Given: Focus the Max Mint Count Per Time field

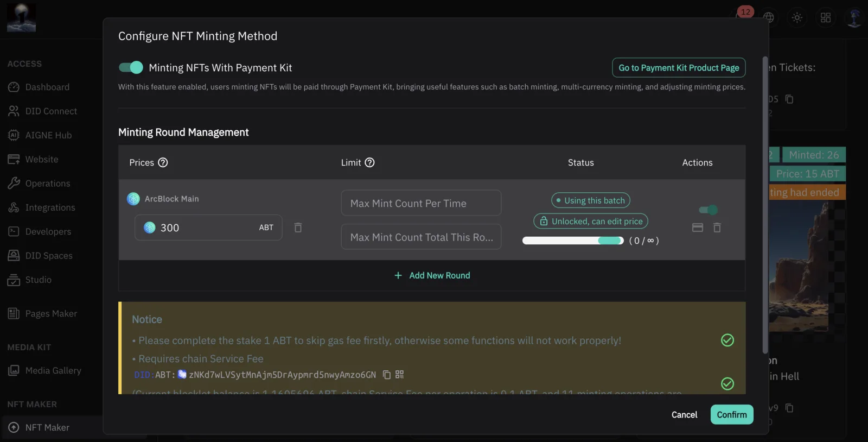Looking at the screenshot, I should tap(421, 203).
